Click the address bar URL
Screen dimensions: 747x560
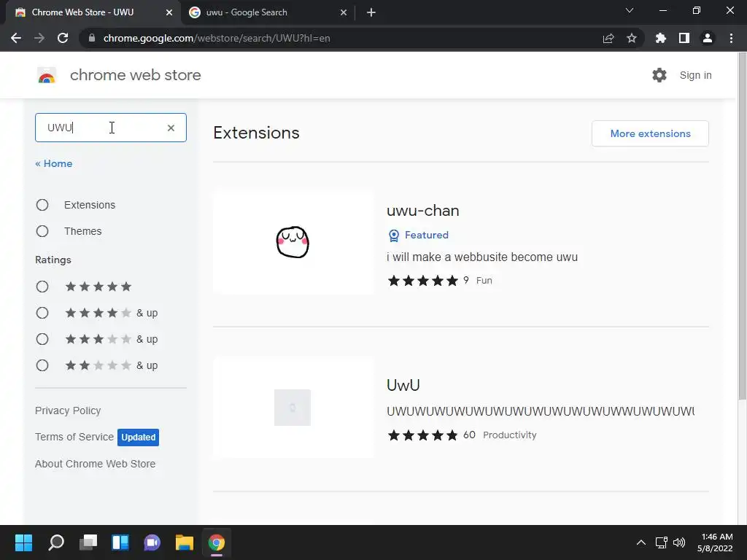click(x=217, y=38)
